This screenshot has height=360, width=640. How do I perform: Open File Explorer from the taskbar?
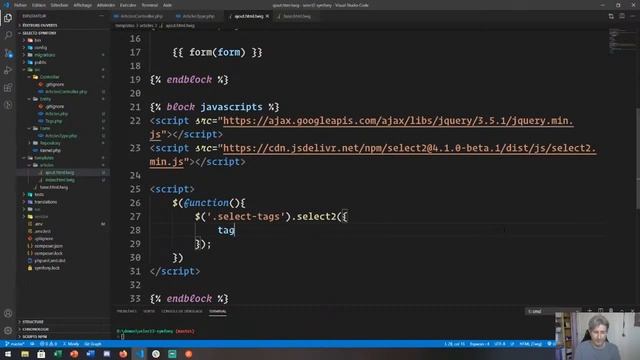(25, 354)
